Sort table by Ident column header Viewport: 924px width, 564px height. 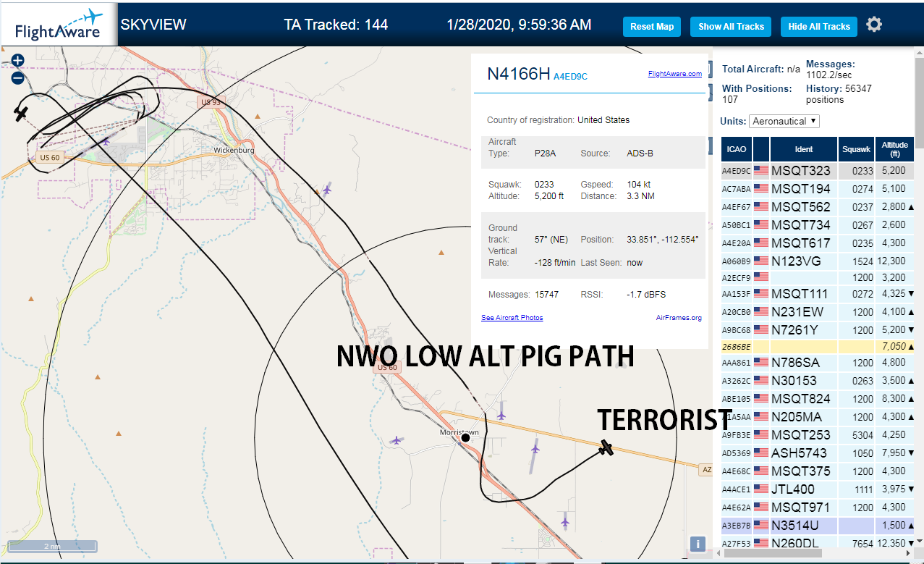(804, 149)
